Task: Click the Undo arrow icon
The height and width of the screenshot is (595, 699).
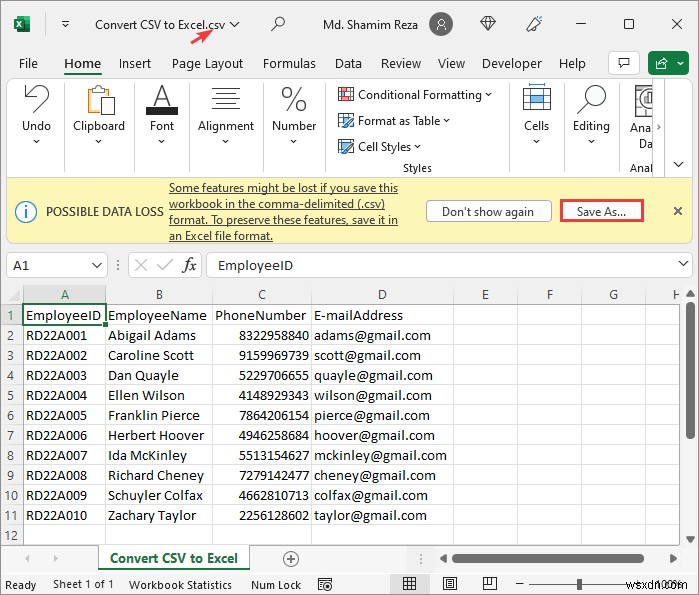Action: point(36,99)
